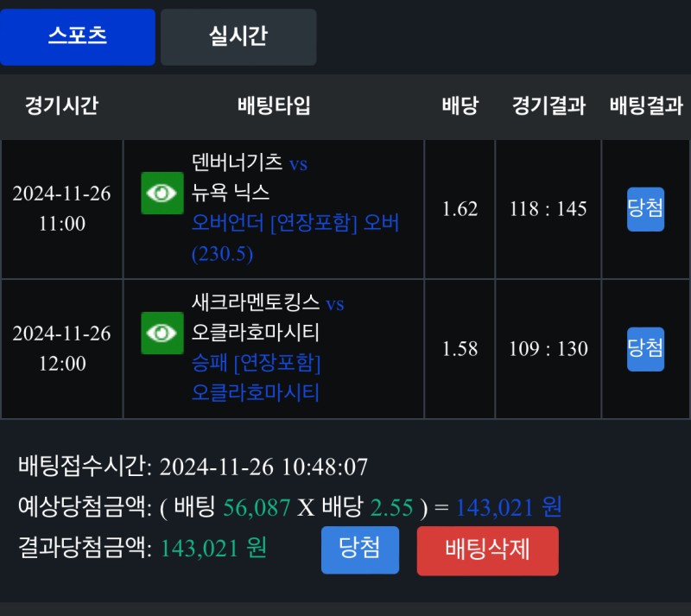
Task: Click the eye icon for 새크라멘토킹스 match
Action: click(x=162, y=333)
